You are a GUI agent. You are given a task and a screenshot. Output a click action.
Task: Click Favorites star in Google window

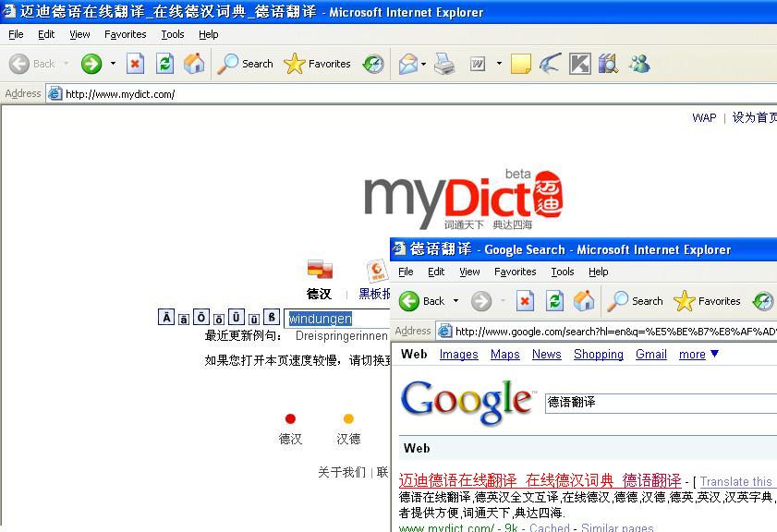(x=707, y=301)
